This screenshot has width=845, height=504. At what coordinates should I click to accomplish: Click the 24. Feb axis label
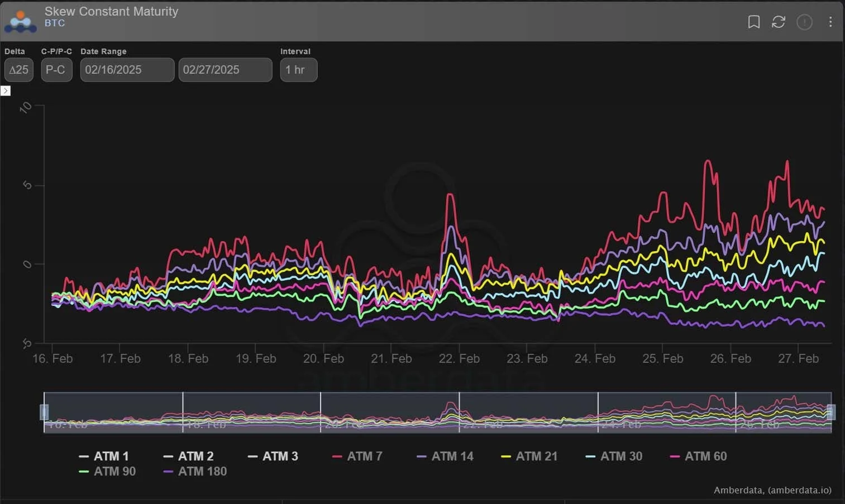pos(595,358)
